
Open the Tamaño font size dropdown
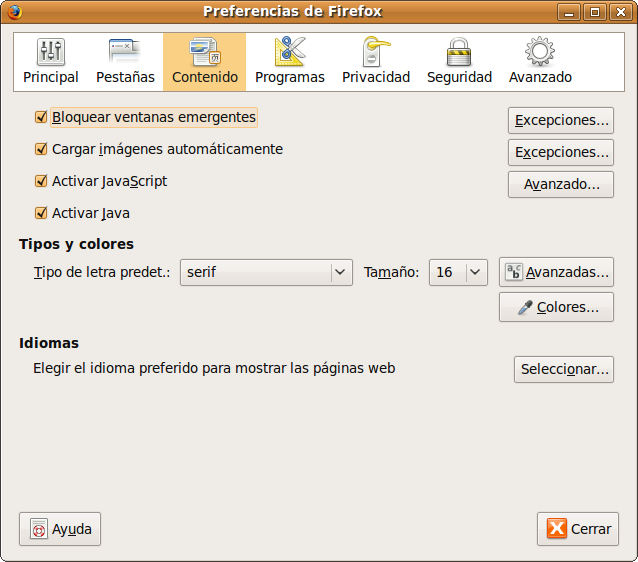pyautogui.click(x=457, y=272)
